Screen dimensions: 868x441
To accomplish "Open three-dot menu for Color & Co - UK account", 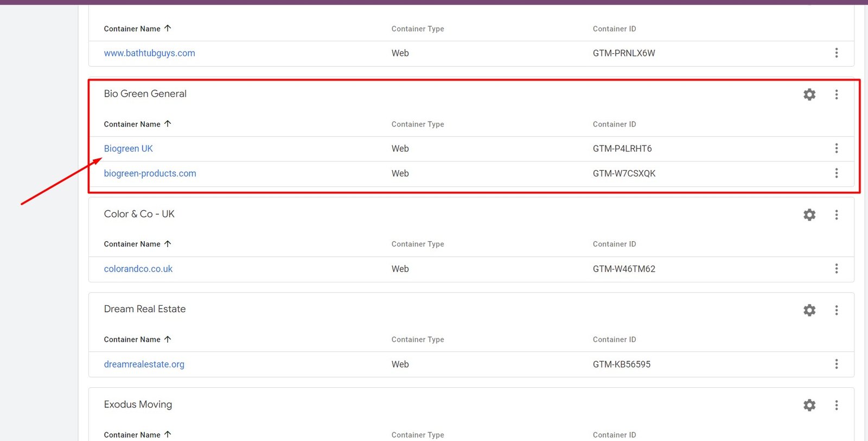I will 837,215.
